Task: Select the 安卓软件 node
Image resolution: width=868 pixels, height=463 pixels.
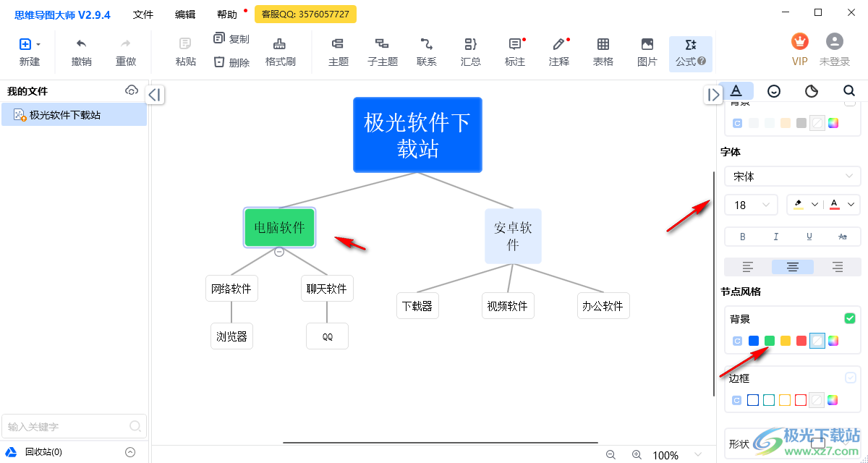Action: [513, 236]
